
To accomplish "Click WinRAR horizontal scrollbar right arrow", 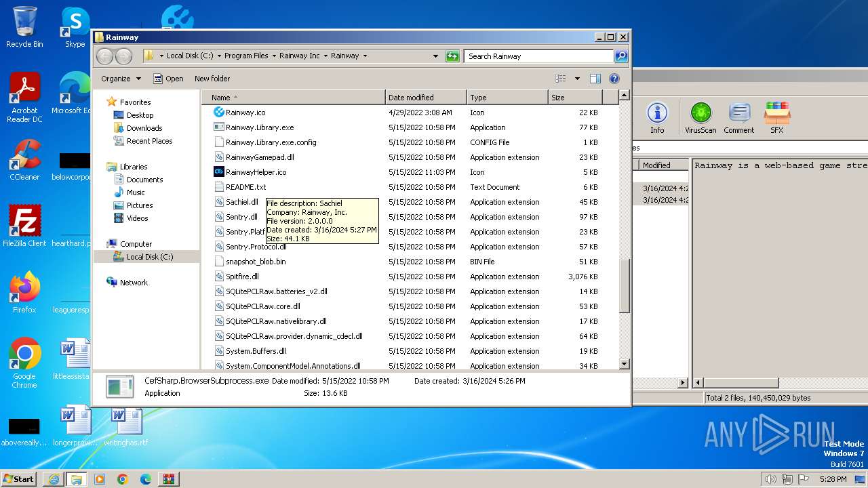I will click(x=683, y=383).
